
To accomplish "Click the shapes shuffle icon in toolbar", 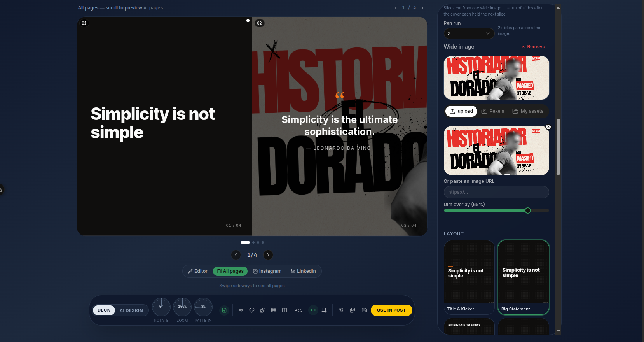I will tap(263, 310).
